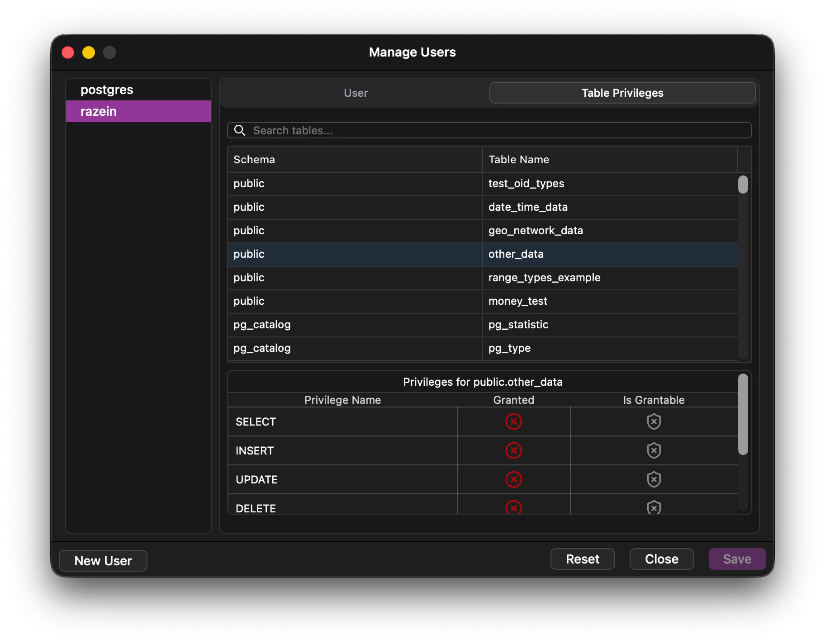825x644 pixels.
Task: Click the SELECT granted red X icon
Action: (x=513, y=421)
